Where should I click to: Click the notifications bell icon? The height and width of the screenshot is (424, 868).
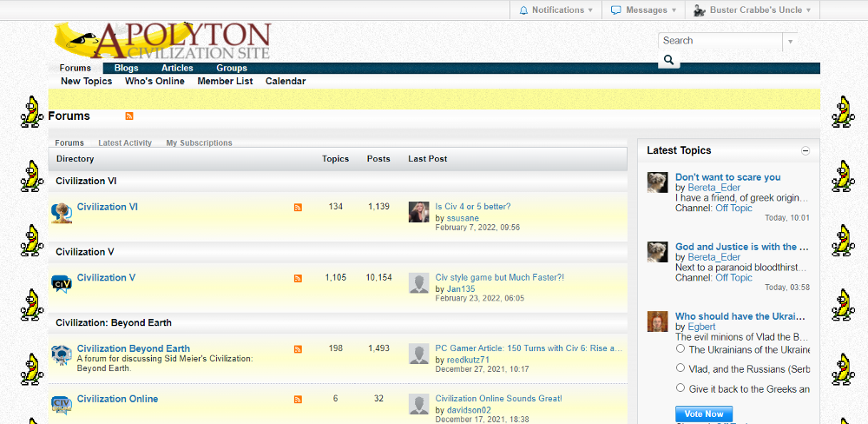pyautogui.click(x=523, y=10)
